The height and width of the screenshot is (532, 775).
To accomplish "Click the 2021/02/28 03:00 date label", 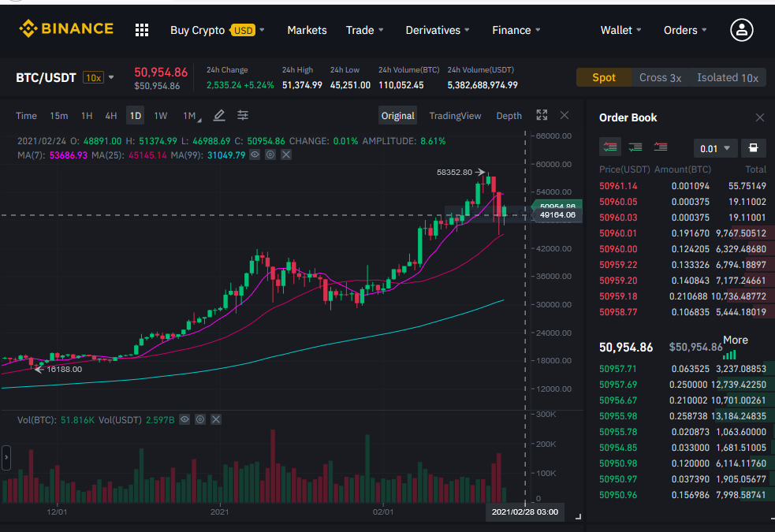I will [525, 512].
